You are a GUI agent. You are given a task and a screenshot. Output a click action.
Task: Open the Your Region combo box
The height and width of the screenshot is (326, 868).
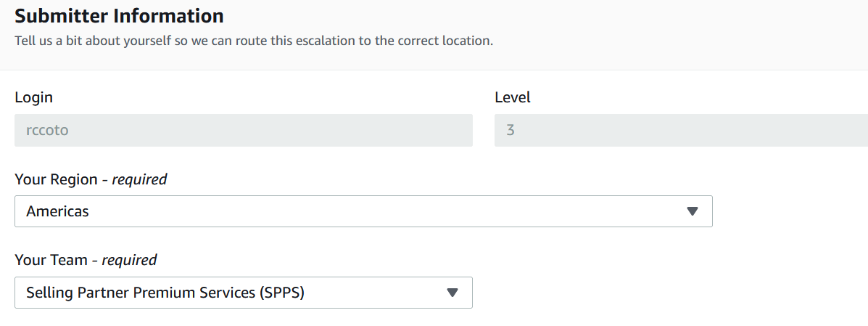(x=363, y=211)
